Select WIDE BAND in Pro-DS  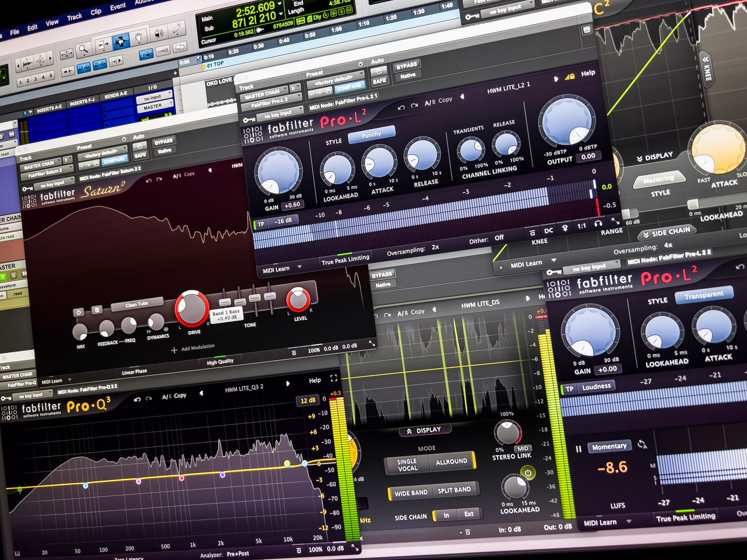(x=411, y=493)
